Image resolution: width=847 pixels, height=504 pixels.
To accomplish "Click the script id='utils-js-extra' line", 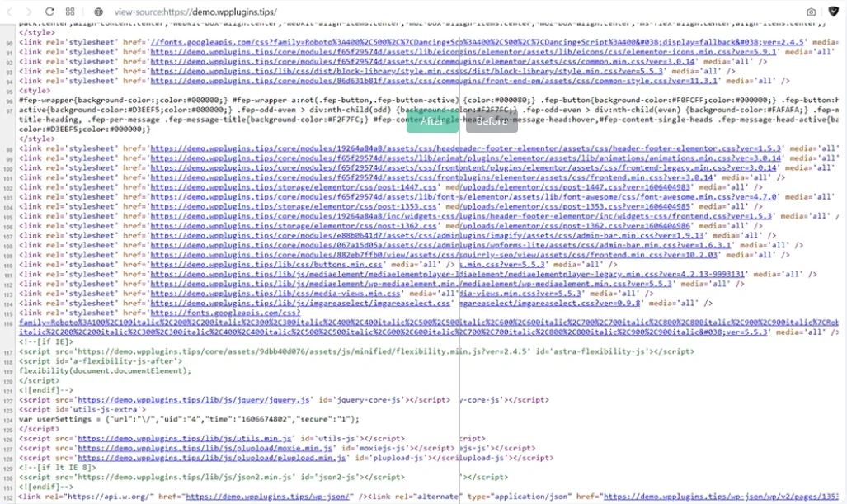I will pyautogui.click(x=82, y=410).
